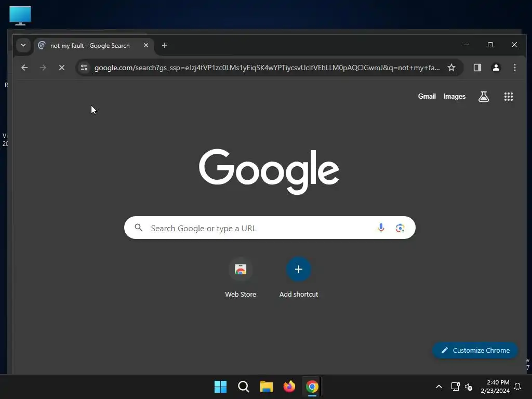Screen dimensions: 532x399
Task: Click the magnifier icon in search box
Action: coord(138,228)
